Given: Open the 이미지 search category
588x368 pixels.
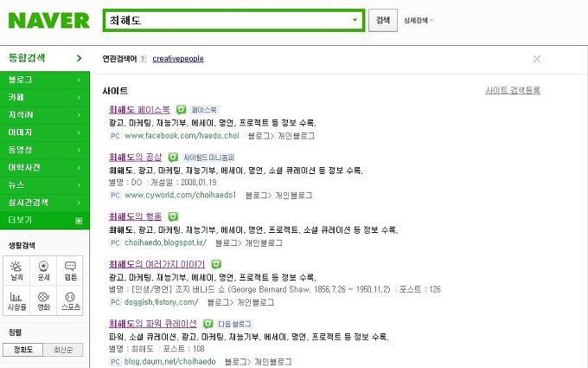Looking at the screenshot, I should (45, 132).
